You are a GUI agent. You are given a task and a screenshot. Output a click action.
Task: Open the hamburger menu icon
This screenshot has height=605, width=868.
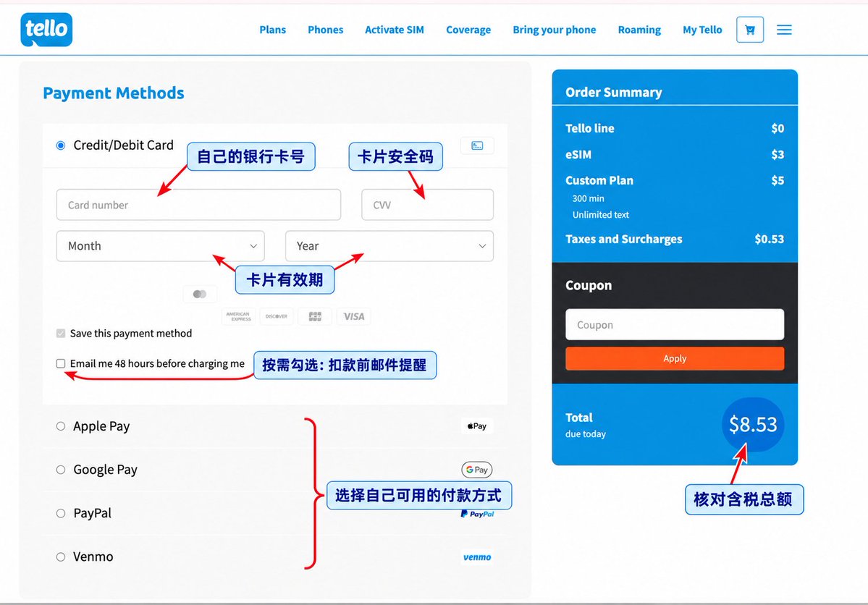[785, 30]
